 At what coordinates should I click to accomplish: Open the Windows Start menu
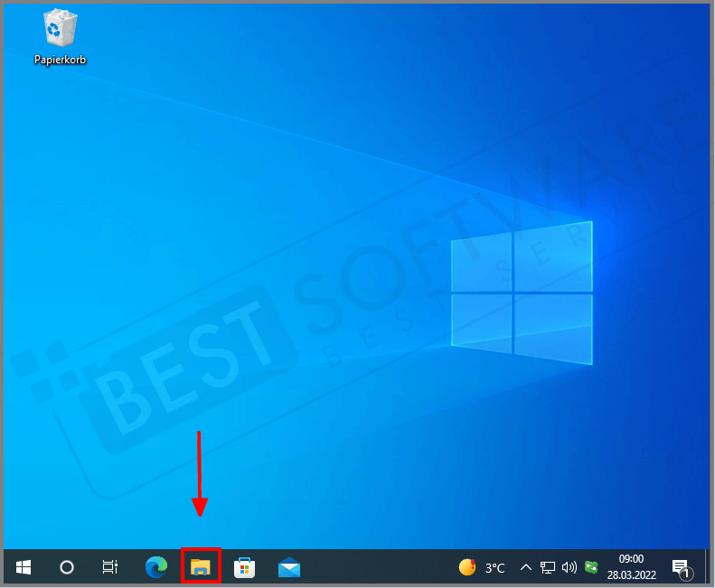point(24,567)
